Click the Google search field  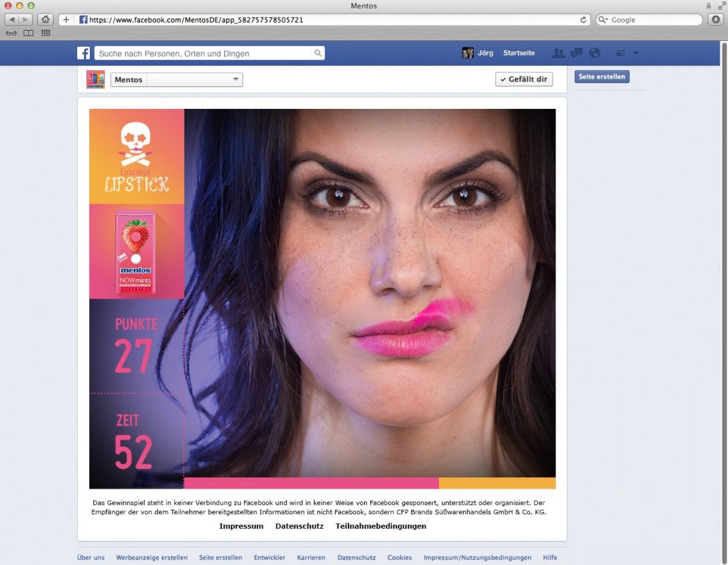(x=650, y=20)
